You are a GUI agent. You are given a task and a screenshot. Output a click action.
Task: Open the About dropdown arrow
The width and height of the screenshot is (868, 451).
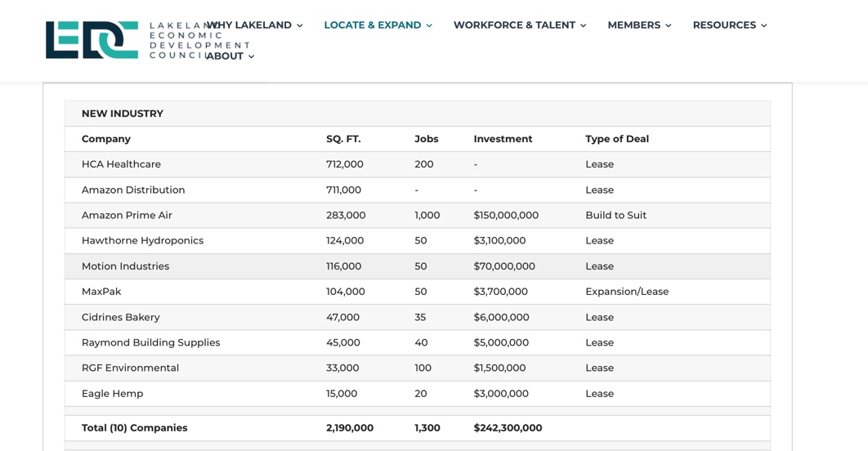[251, 57]
